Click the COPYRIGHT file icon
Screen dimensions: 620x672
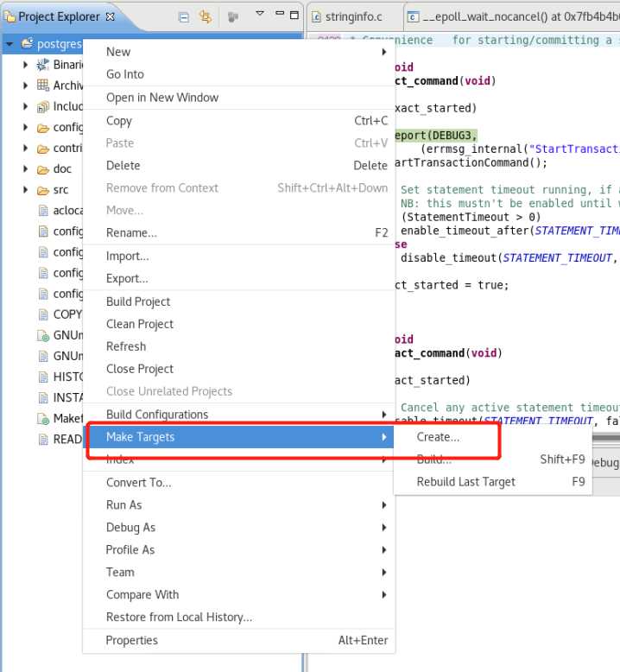pyautogui.click(x=43, y=314)
